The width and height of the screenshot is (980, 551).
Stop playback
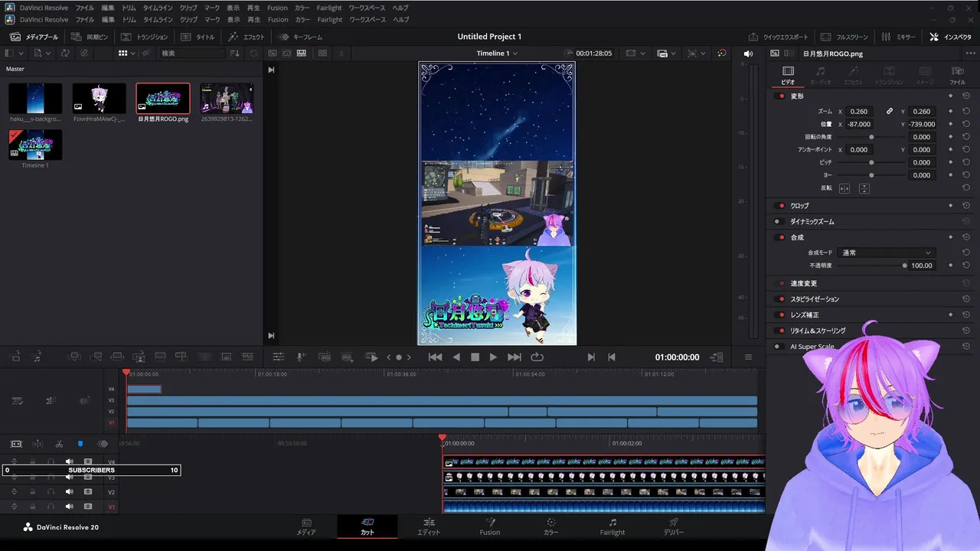(x=475, y=357)
